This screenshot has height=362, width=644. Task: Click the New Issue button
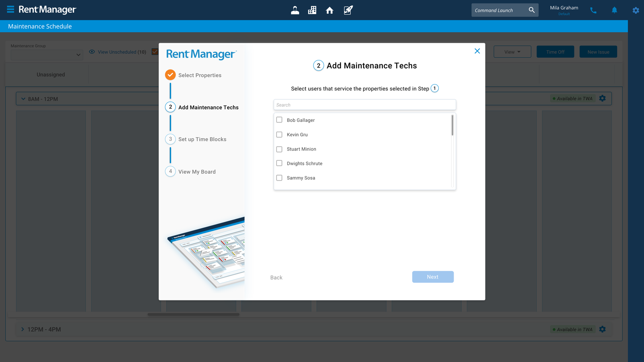[598, 52]
